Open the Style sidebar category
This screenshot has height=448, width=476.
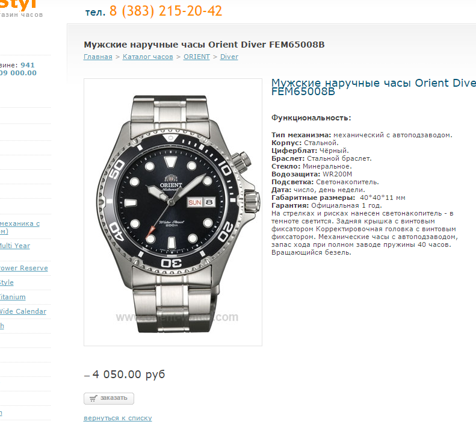[x=7, y=282]
